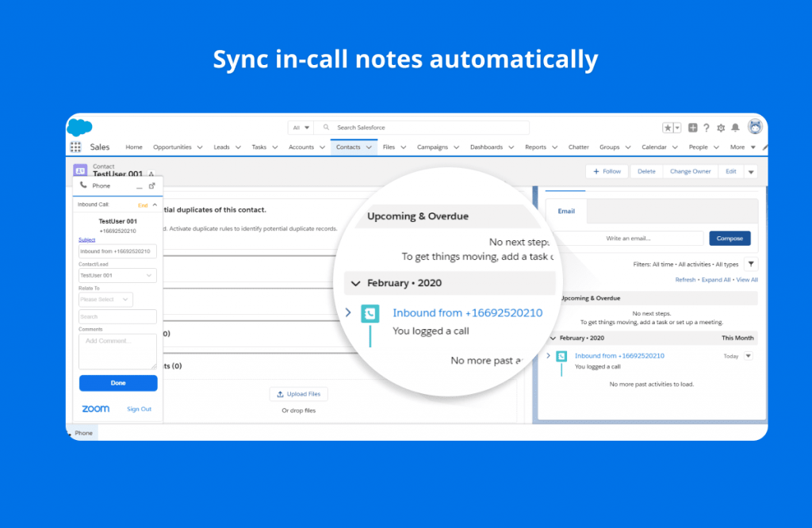Click inside the Add Comment text area

(117, 349)
